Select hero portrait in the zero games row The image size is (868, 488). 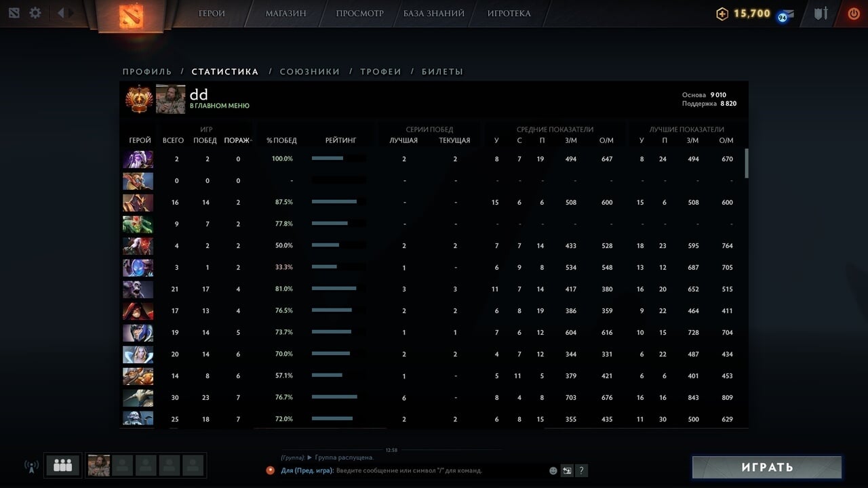[x=138, y=181]
